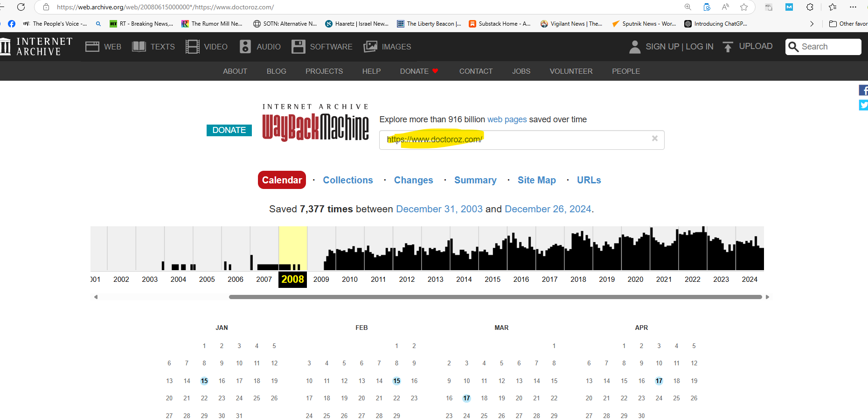The height and width of the screenshot is (419, 868).
Task: Open the April 17 snapshot
Action: (x=659, y=381)
